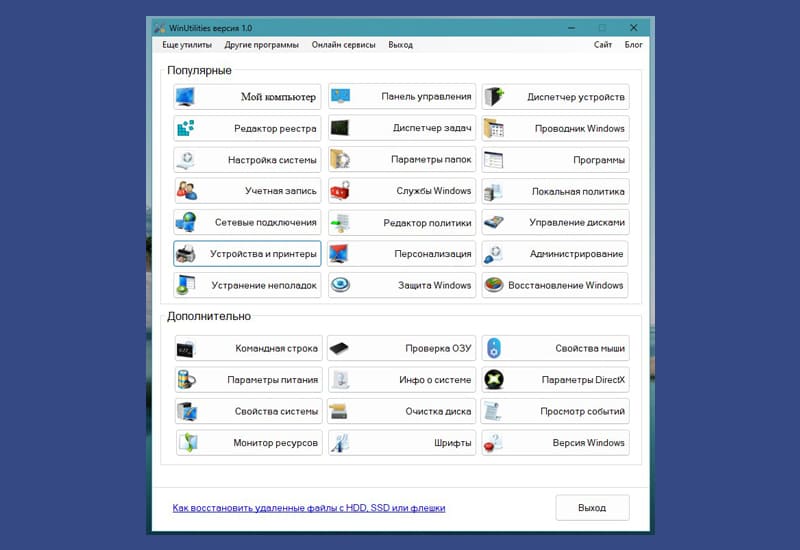Open the Параметры DirectX green X icon
This screenshot has width=800, height=550.
[494, 380]
